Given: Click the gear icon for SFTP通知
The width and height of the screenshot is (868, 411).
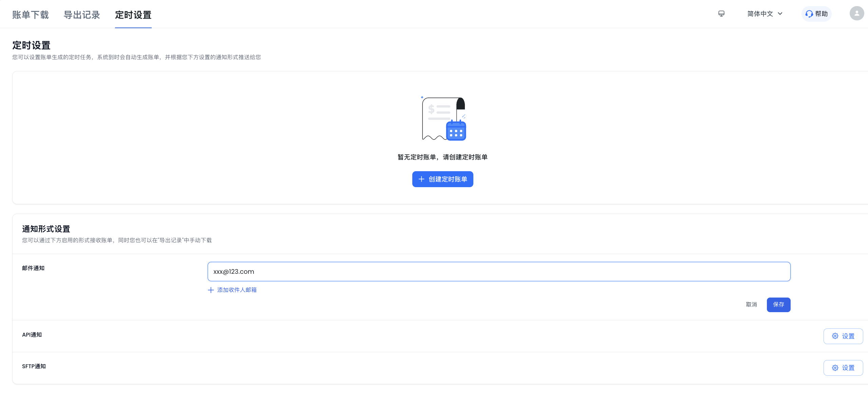Looking at the screenshot, I should (835, 368).
